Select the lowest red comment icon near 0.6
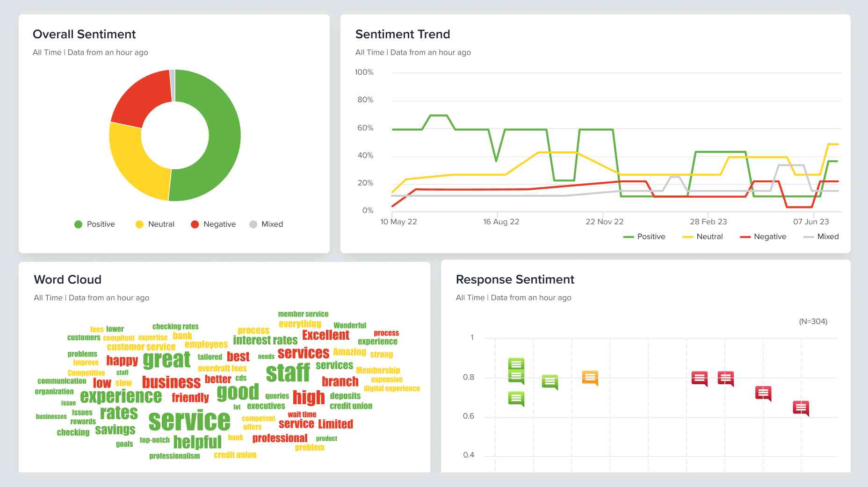 [x=801, y=408]
